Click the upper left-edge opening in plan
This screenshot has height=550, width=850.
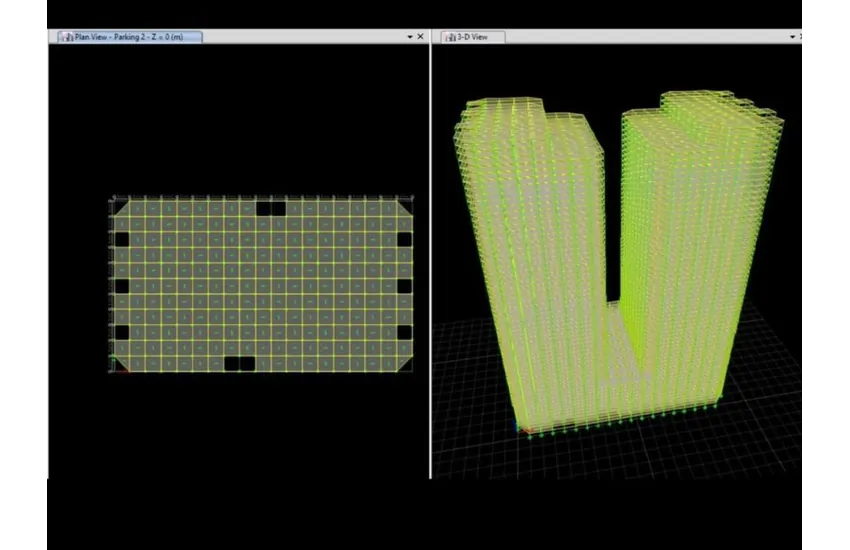click(x=122, y=240)
